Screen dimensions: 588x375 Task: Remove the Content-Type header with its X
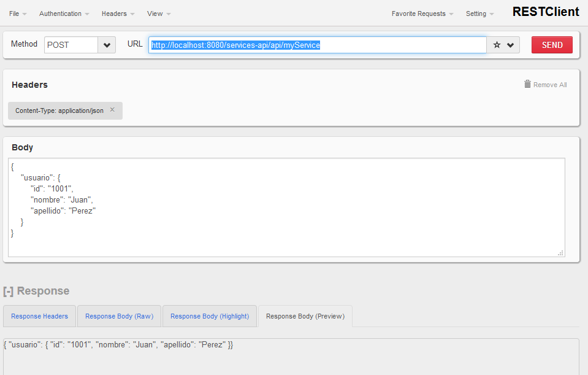pyautogui.click(x=112, y=110)
